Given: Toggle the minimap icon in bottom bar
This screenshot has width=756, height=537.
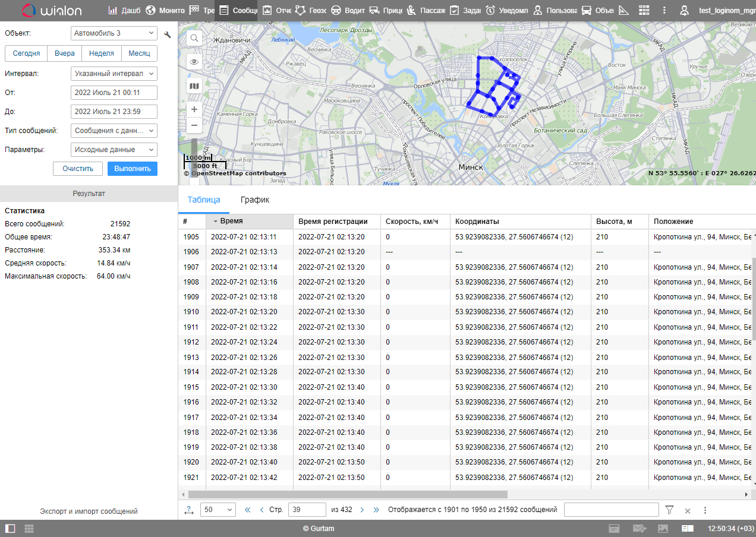Looking at the screenshot, I should tap(688, 528).
